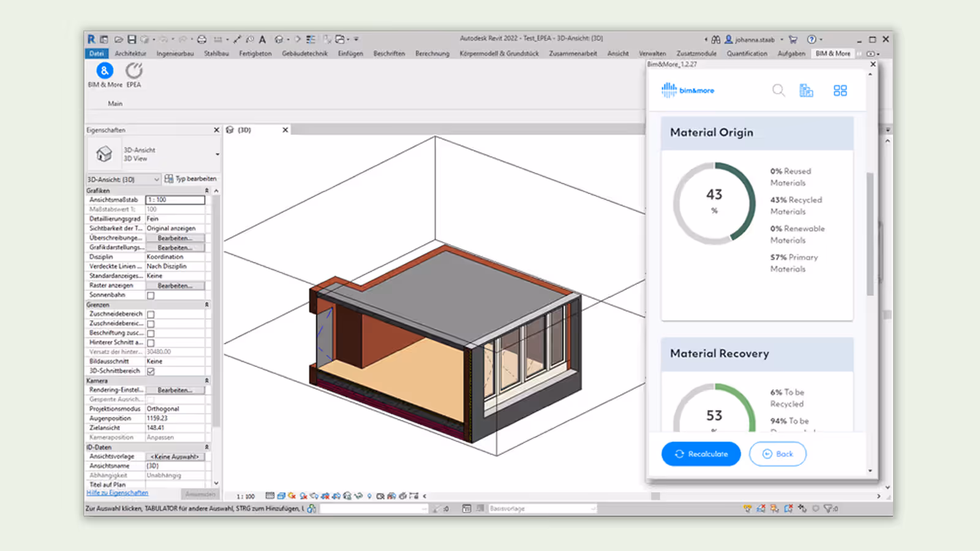Click the binoculars search icon in title bar
The height and width of the screenshot is (551, 980).
tap(715, 39)
